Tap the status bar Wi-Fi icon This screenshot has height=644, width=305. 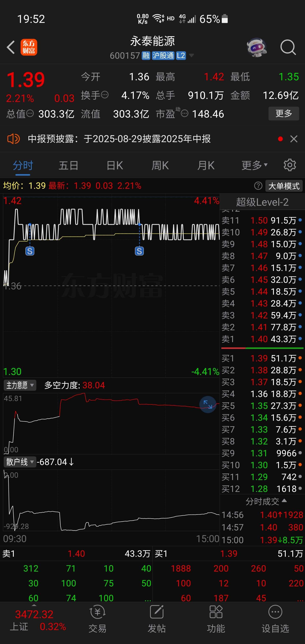158,18
